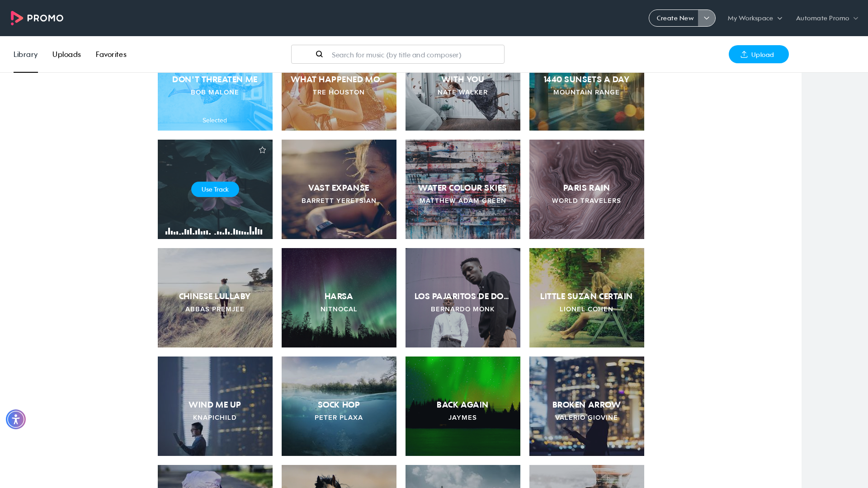Select the Paris Rain track thumbnail
This screenshot has width=868, height=488.
click(x=587, y=189)
